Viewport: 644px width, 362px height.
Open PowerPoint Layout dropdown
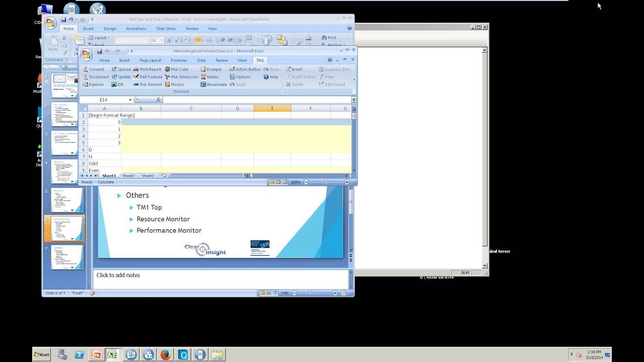coord(99,38)
